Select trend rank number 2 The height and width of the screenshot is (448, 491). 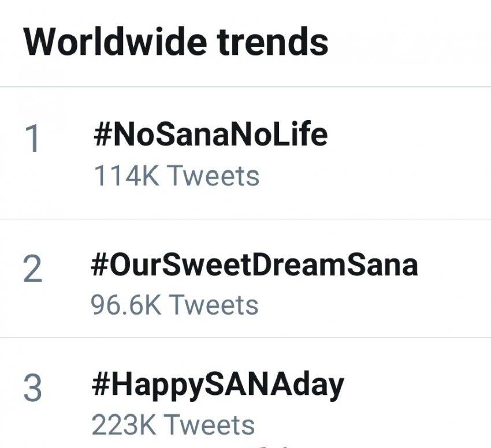[33, 269]
